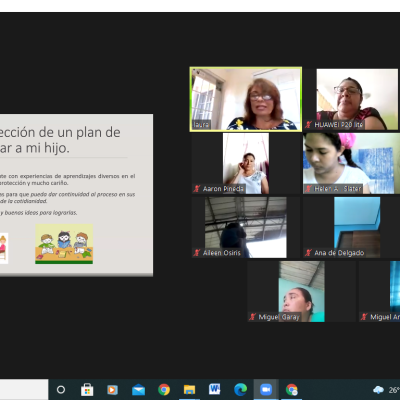Open Microsoft Edge from the taskbar
The height and width of the screenshot is (400, 400).
coord(240,389)
